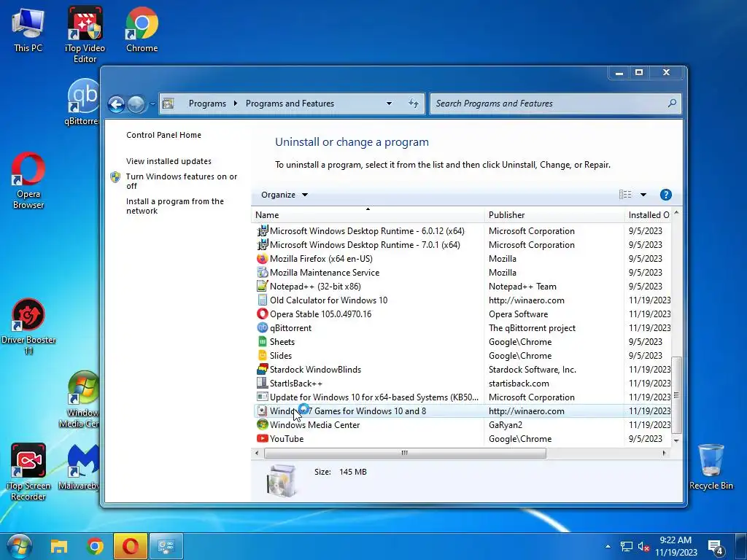Open the This PC desktop icon
This screenshot has height=560, width=747.
[28, 31]
